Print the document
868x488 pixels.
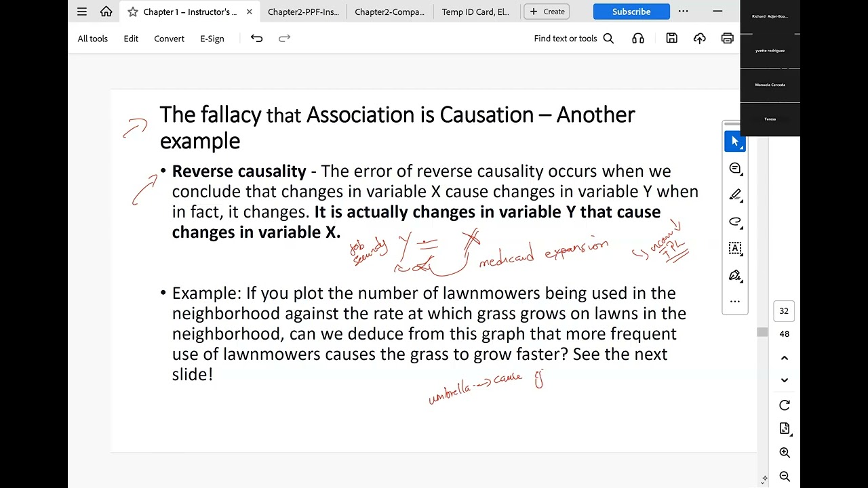(728, 39)
